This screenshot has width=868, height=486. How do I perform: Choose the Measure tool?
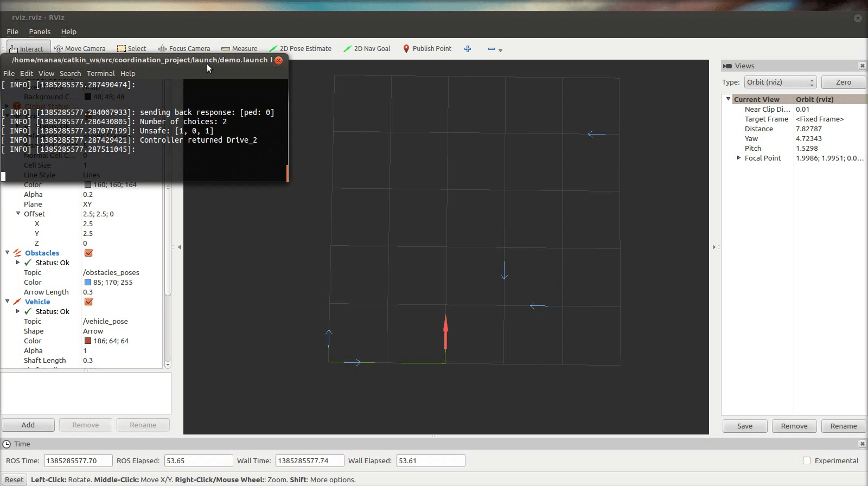(239, 49)
